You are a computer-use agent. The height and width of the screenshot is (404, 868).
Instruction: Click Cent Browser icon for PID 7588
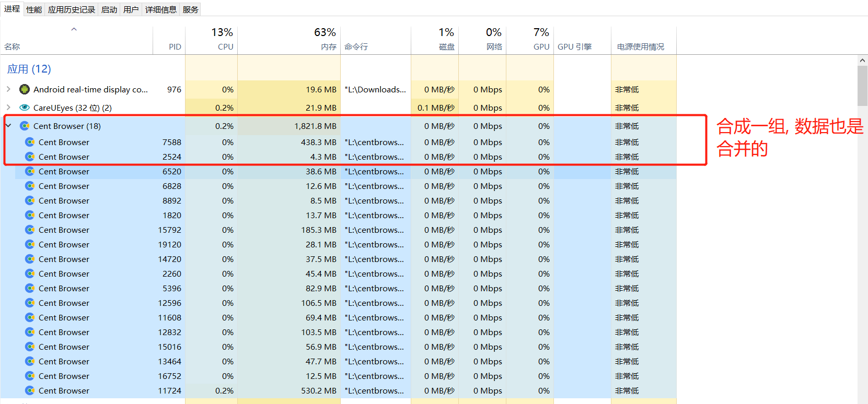pos(30,142)
